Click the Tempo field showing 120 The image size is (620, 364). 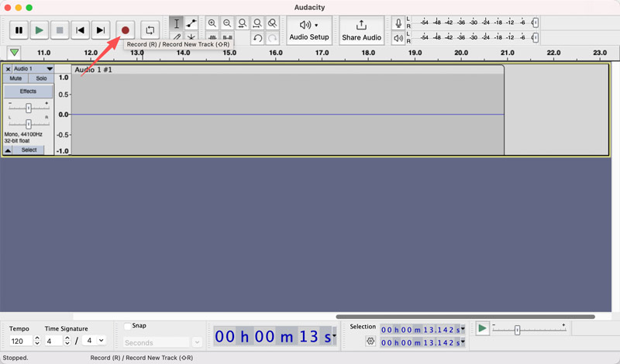tap(21, 341)
